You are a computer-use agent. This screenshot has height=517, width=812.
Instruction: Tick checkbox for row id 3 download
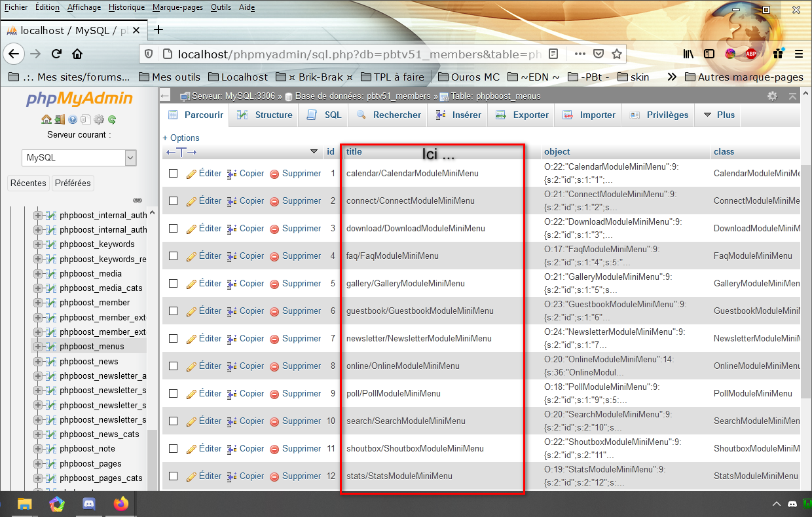[174, 229]
